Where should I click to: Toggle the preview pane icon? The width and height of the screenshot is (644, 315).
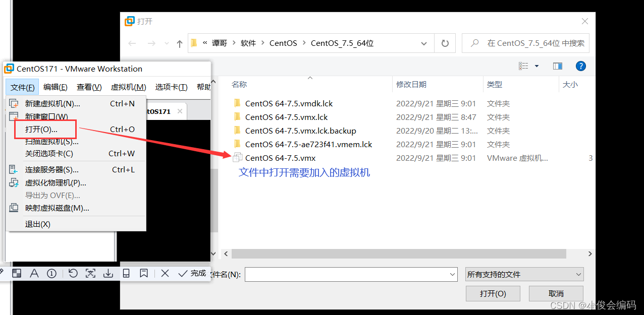pyautogui.click(x=558, y=66)
